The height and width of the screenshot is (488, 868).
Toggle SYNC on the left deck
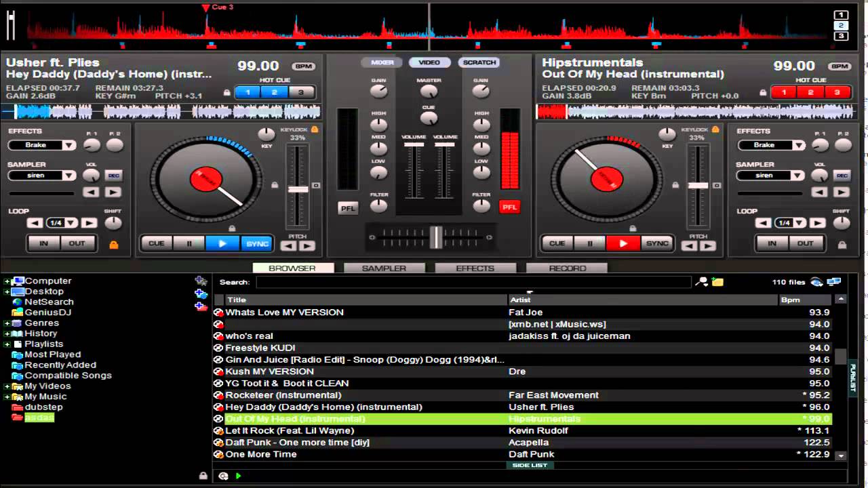(257, 243)
